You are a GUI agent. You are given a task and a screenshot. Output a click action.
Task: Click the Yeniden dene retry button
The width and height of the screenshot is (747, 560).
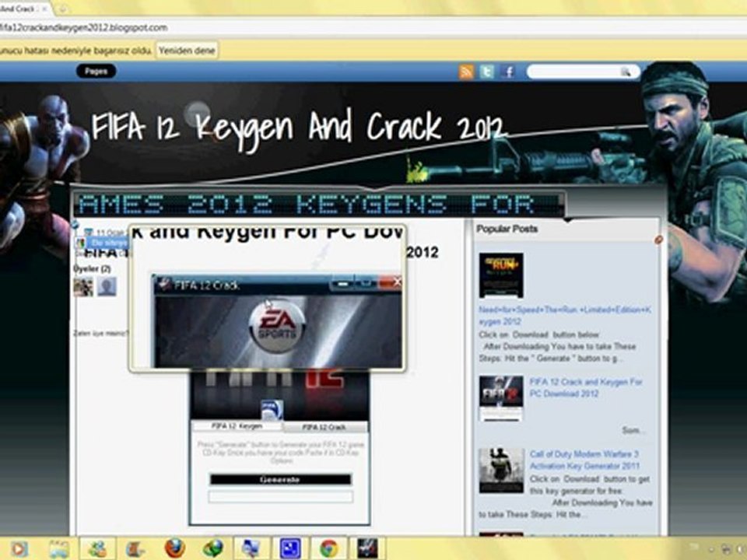tap(187, 51)
